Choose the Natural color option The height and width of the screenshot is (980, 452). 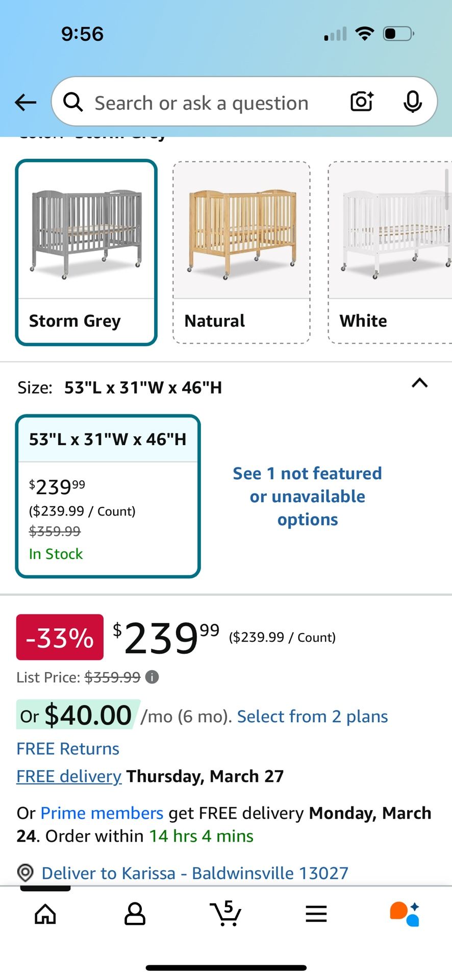point(241,252)
